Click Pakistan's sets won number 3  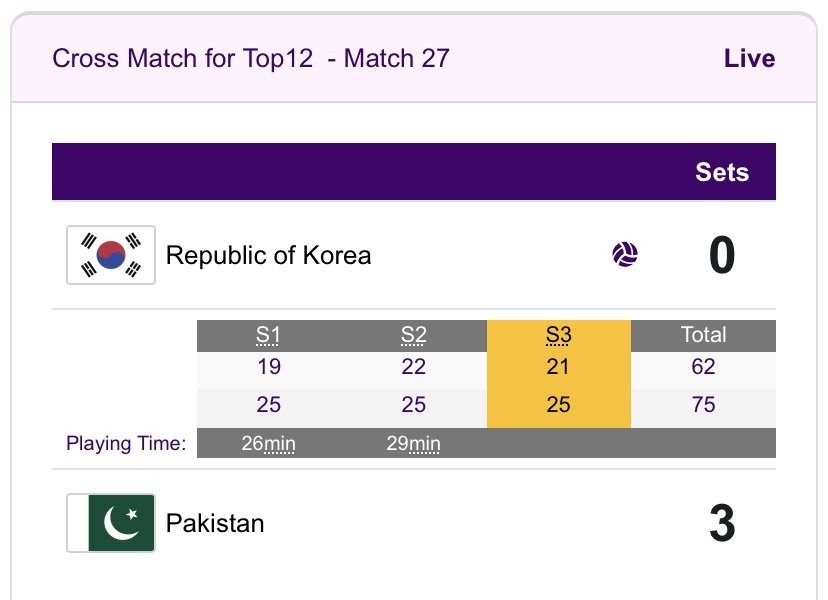tap(722, 524)
